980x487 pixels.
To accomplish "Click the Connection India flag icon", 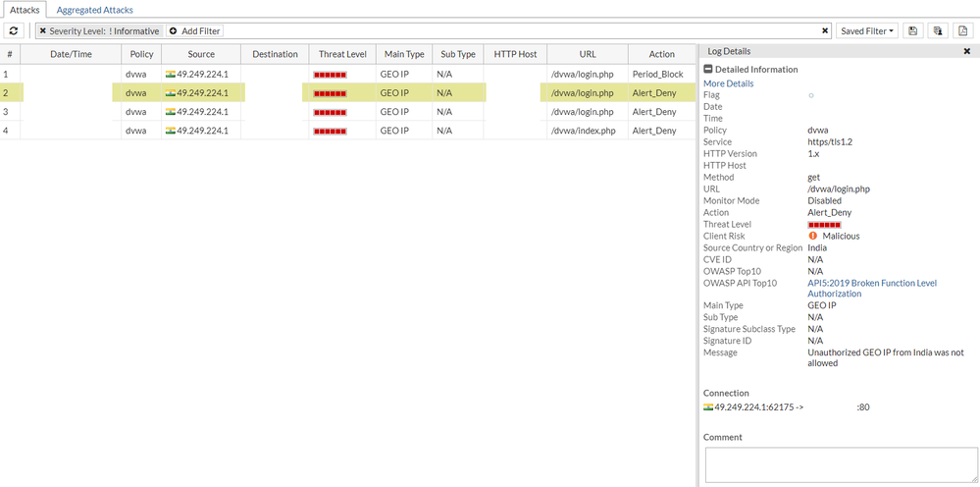I will (x=708, y=407).
